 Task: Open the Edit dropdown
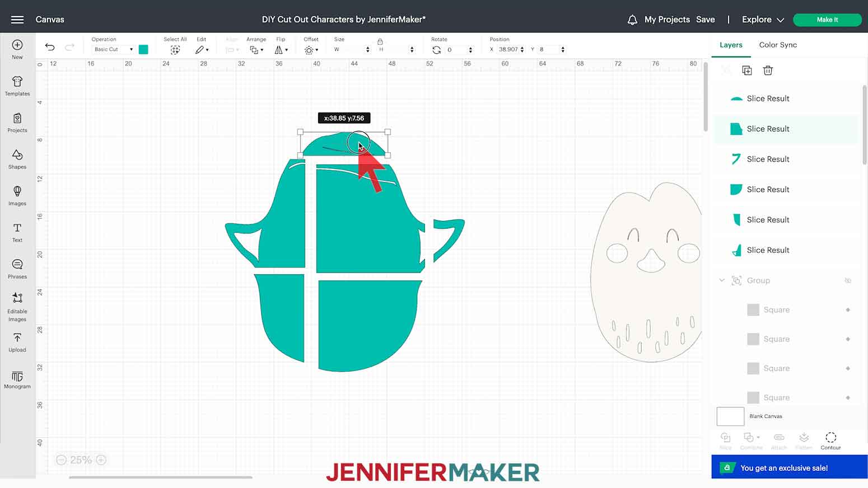point(202,50)
